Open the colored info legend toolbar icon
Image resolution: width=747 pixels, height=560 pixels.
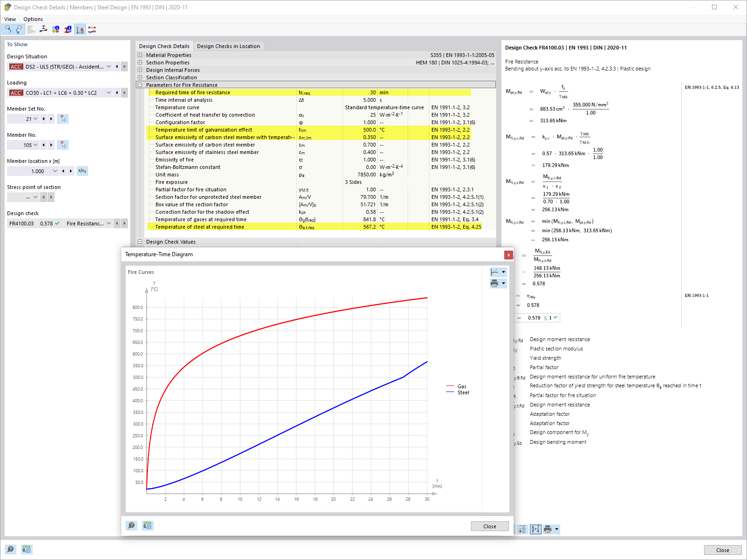tap(56, 29)
